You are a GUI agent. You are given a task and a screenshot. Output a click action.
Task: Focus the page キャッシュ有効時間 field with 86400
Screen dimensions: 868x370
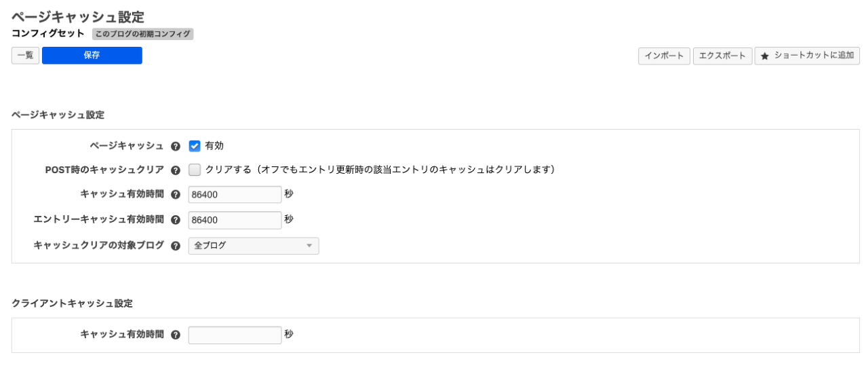coord(235,194)
